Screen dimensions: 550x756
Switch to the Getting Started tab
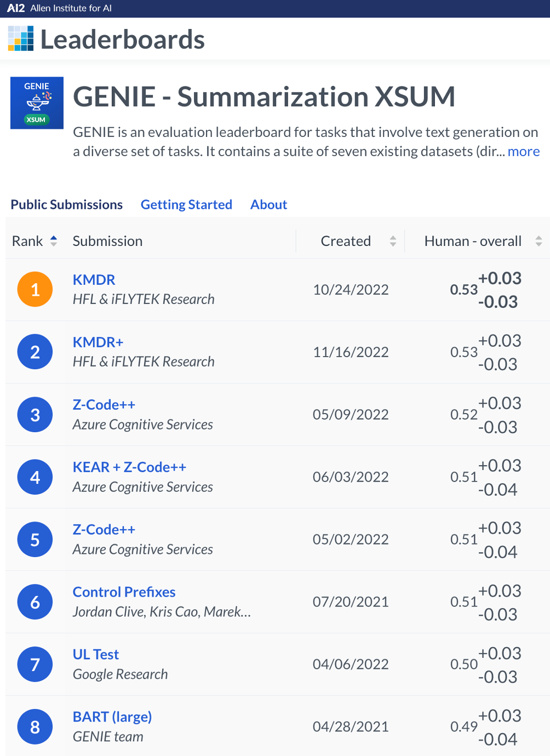(186, 204)
